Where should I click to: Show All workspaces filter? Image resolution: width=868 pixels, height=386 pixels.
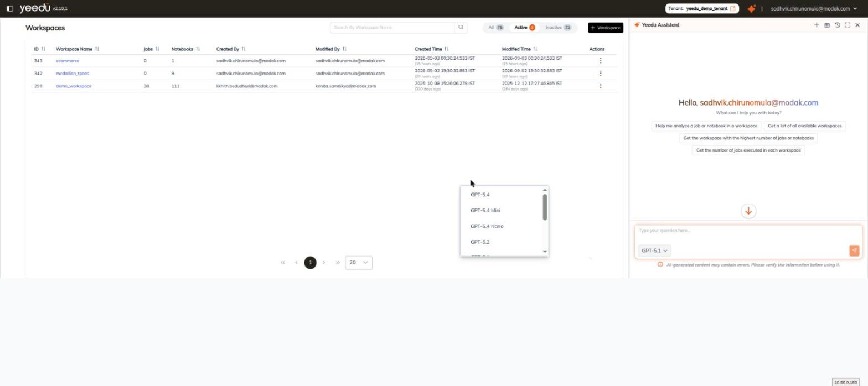pos(495,27)
